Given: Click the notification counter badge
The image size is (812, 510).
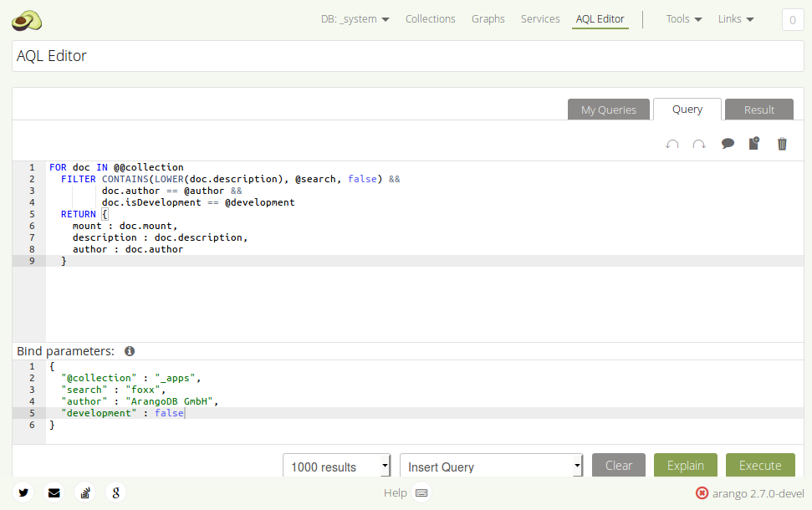Looking at the screenshot, I should [792, 19].
